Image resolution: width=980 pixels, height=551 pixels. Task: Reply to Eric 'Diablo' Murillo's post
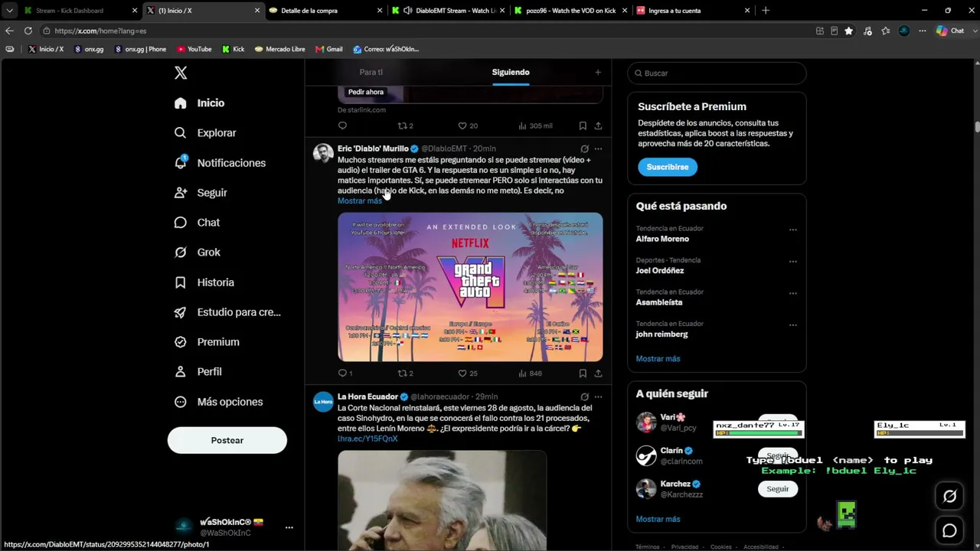tap(342, 373)
